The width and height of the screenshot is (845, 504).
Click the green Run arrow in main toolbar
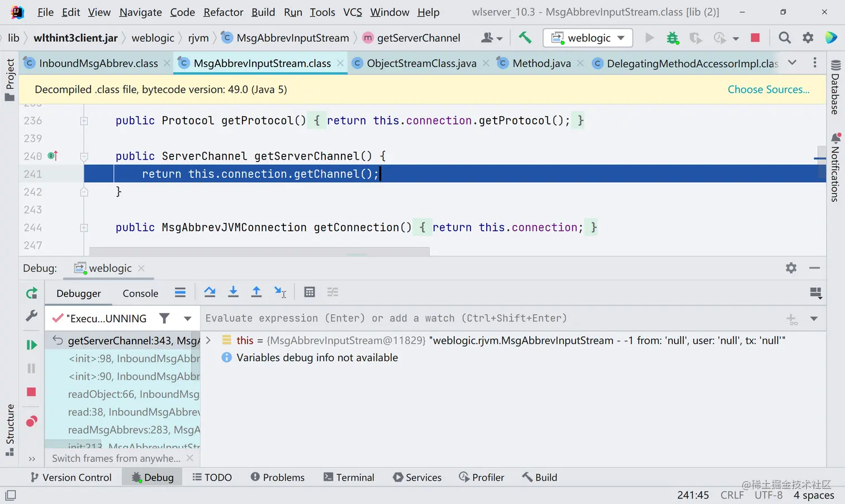tap(649, 37)
